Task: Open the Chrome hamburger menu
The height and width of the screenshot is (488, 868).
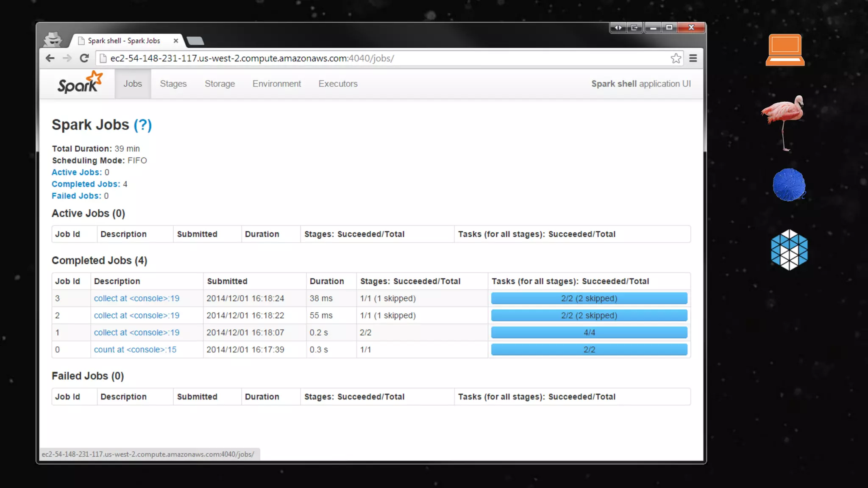Action: click(x=693, y=58)
